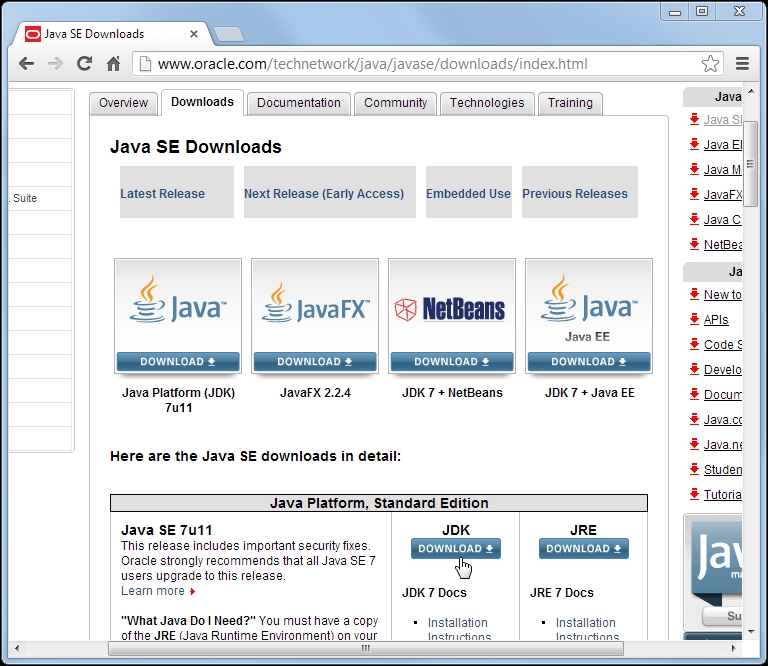Open the Community tab
Screen dimensions: 768x666
pyautogui.click(x=396, y=103)
